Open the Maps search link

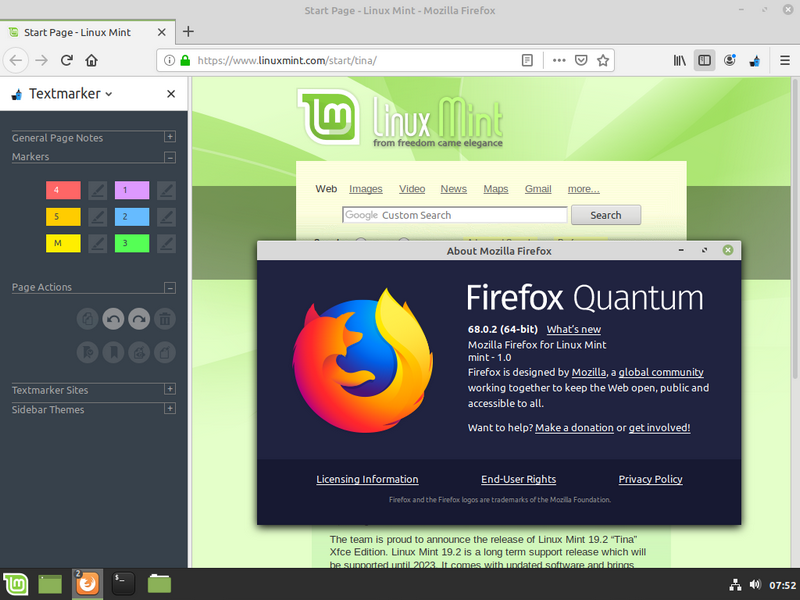tap(496, 189)
